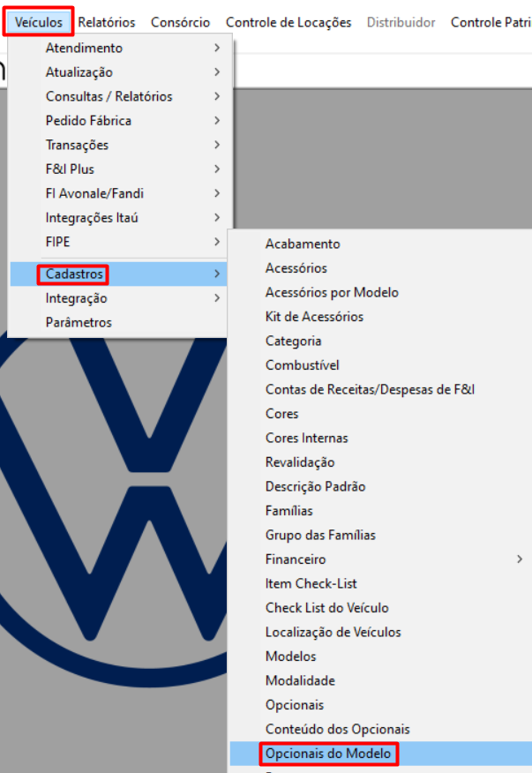The height and width of the screenshot is (773, 532).
Task: Open the Famílias register
Action: [x=380, y=510]
